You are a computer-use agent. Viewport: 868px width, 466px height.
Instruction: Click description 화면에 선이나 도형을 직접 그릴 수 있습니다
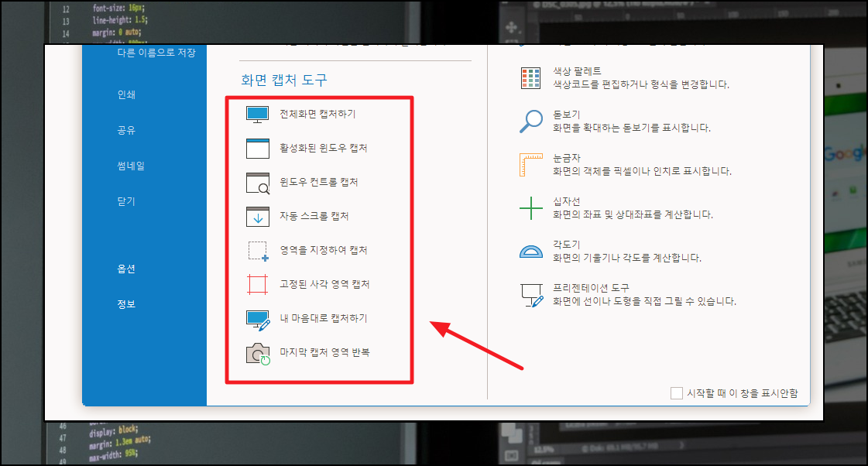click(x=644, y=301)
